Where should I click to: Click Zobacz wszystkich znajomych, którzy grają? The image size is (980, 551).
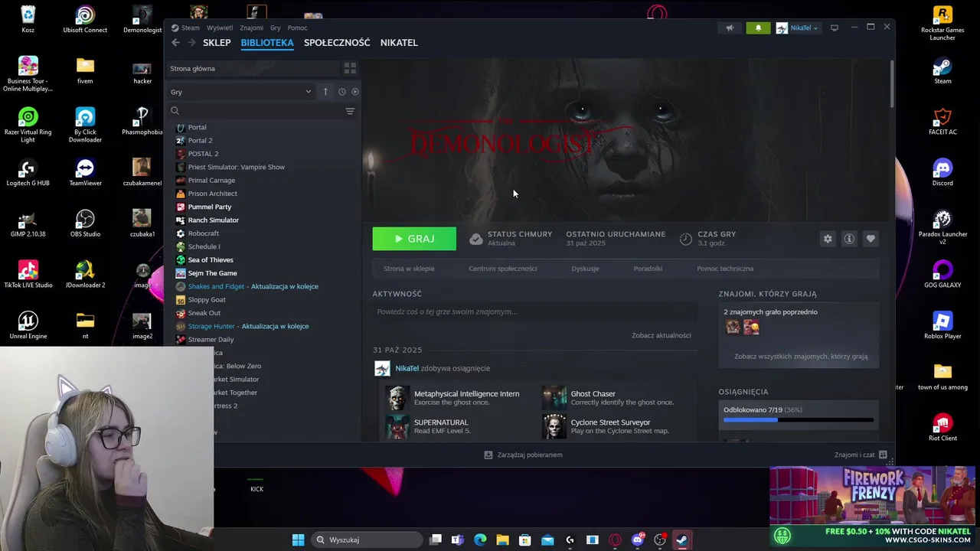point(801,357)
